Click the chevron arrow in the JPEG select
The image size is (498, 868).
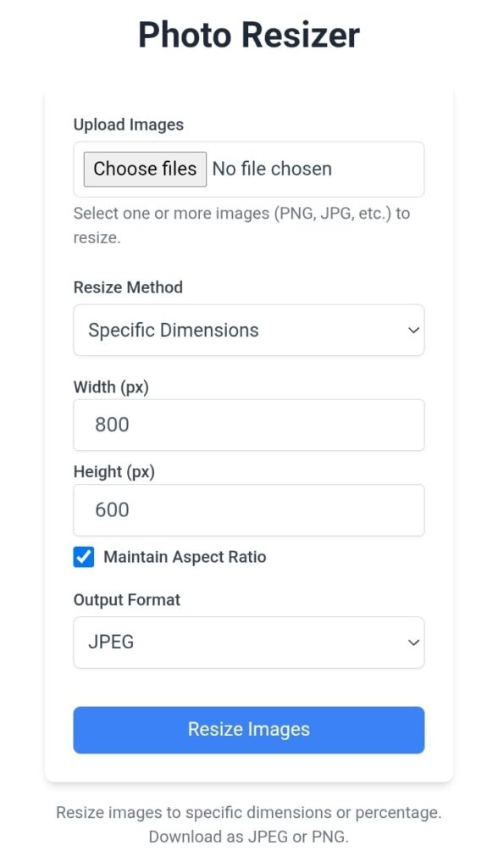point(413,643)
